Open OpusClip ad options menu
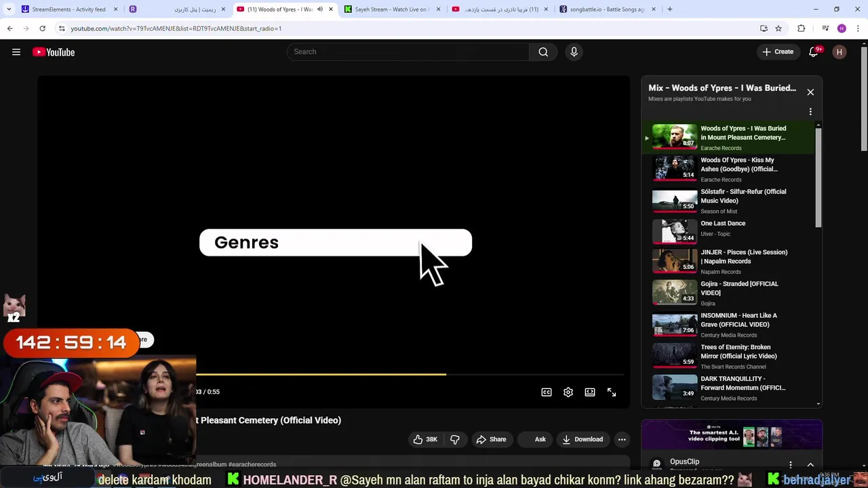Image resolution: width=868 pixels, height=488 pixels. click(x=790, y=465)
